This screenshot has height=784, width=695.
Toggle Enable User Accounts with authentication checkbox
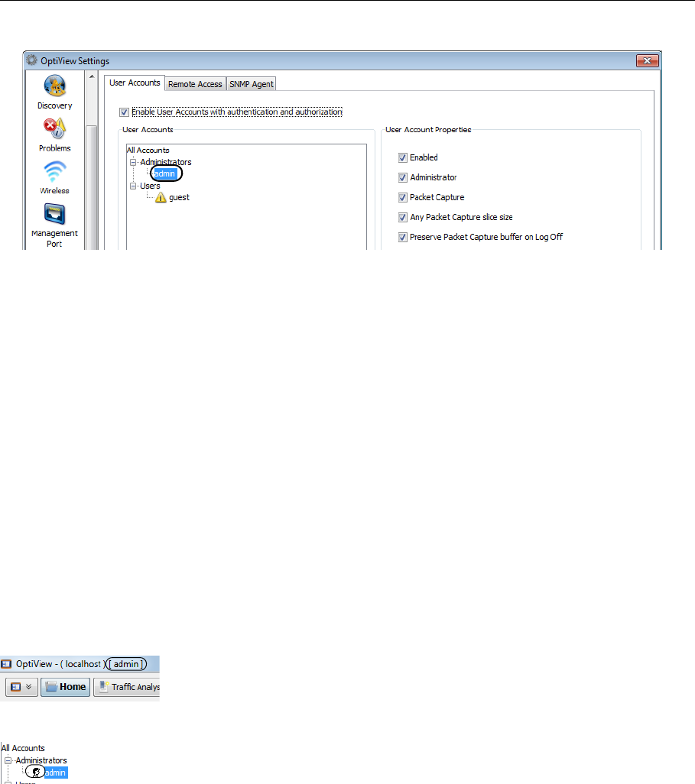[124, 112]
